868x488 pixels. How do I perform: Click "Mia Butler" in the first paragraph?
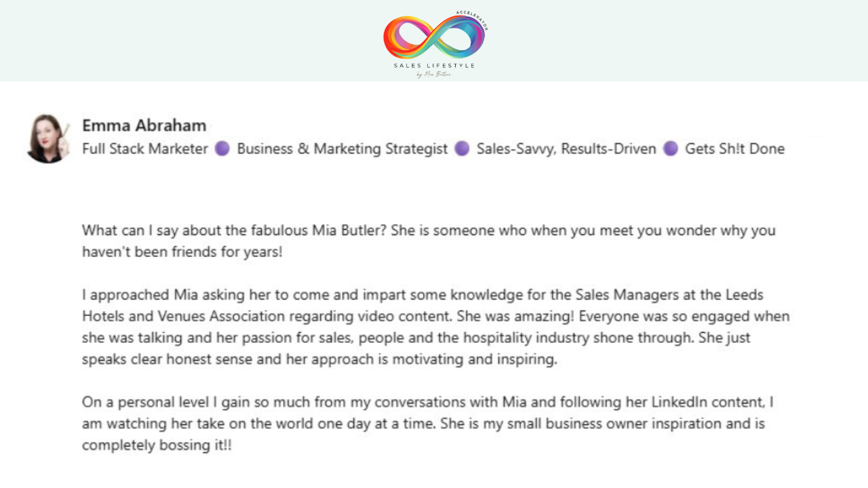[349, 230]
